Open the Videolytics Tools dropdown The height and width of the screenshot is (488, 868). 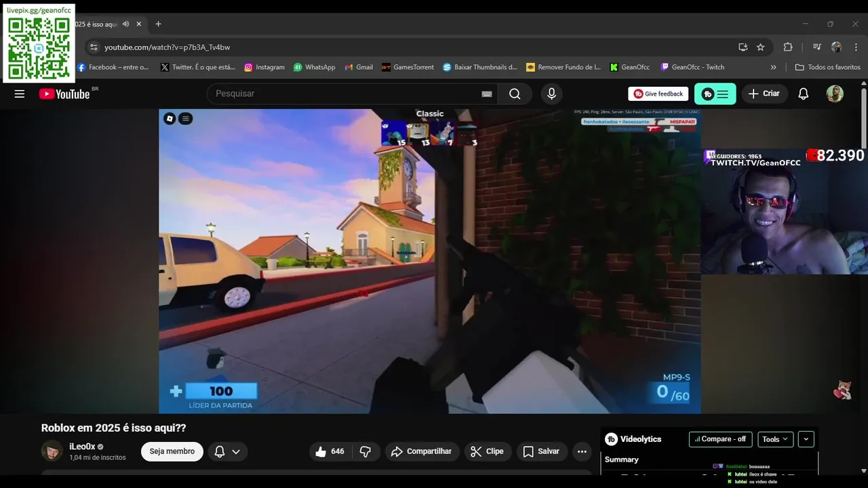pos(775,439)
